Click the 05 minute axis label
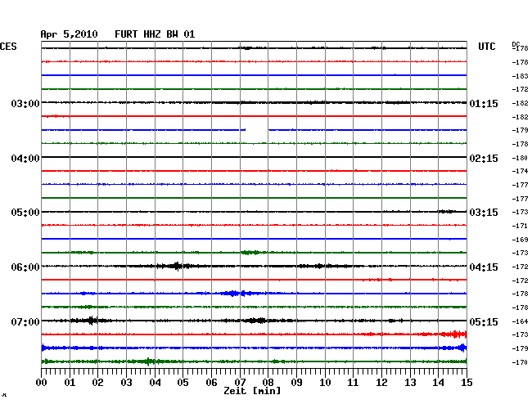Viewport: 532px width, 404px height. pyautogui.click(x=183, y=383)
